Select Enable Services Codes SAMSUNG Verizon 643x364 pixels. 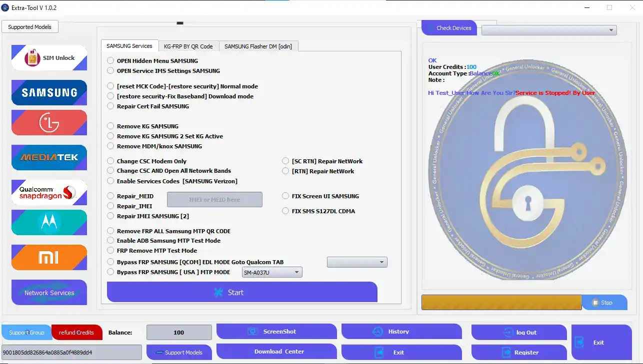pyautogui.click(x=110, y=181)
